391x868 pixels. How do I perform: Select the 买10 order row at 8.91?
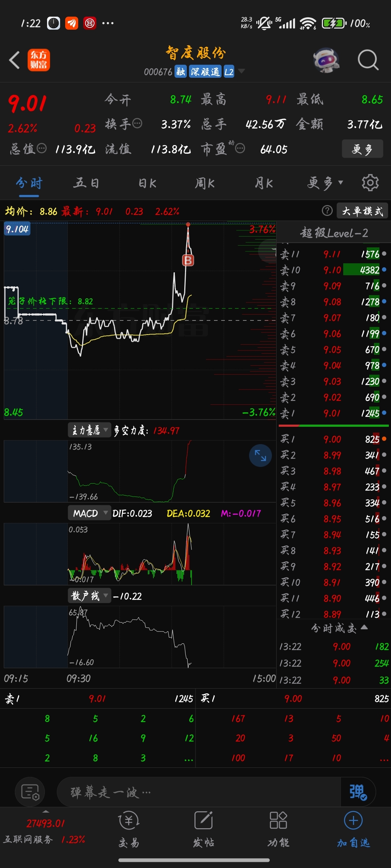coord(333,582)
